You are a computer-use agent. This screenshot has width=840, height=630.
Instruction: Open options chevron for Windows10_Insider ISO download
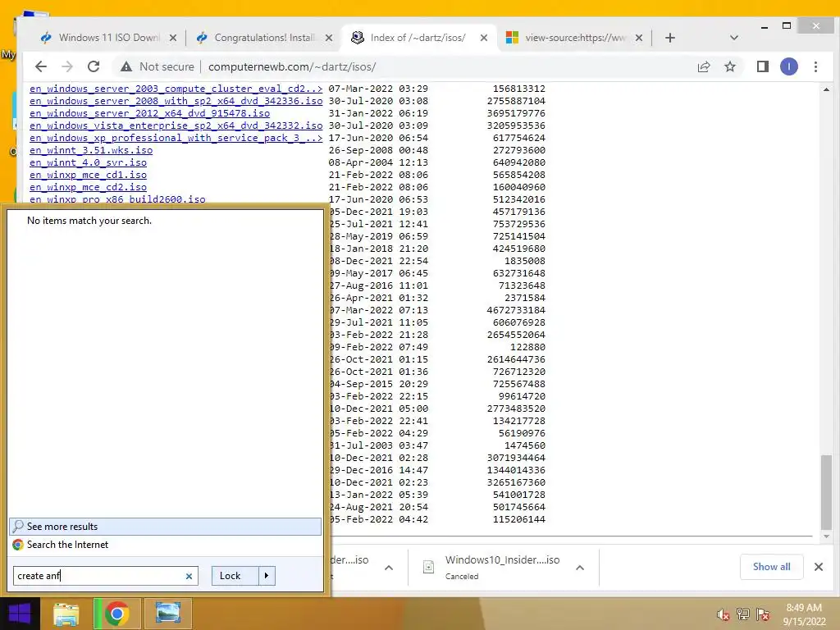(x=580, y=568)
